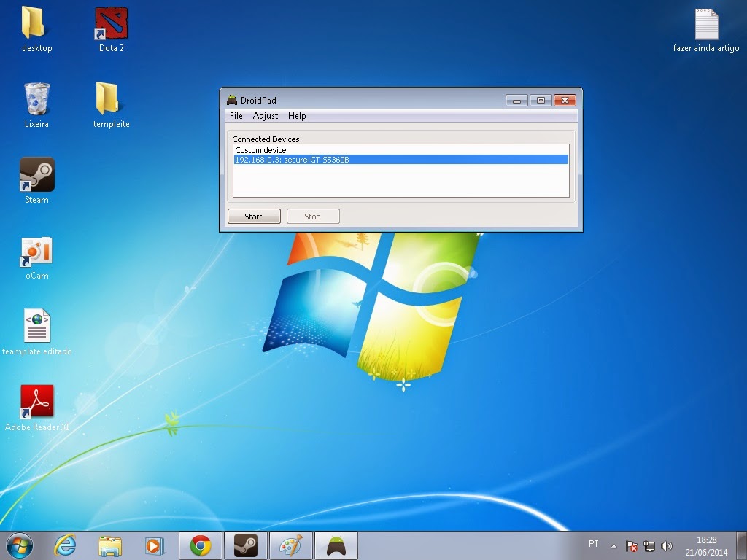This screenshot has height=560, width=747.
Task: Click the Stop button in DroidPad
Action: (x=313, y=216)
